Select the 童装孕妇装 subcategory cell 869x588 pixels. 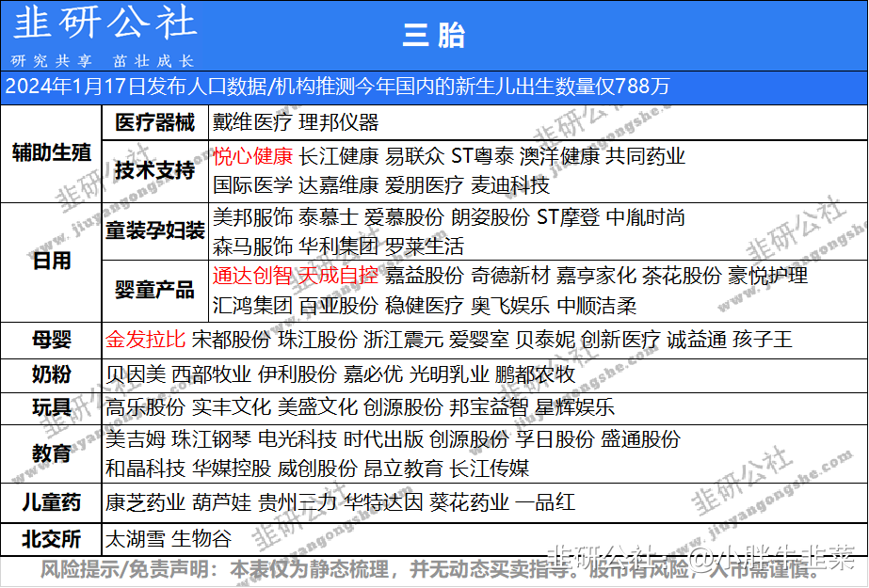(x=154, y=231)
